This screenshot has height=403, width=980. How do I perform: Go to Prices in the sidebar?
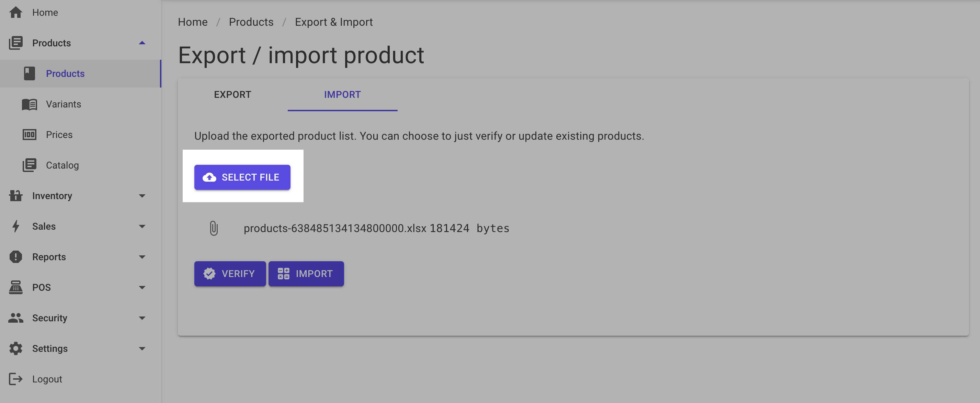(81, 135)
